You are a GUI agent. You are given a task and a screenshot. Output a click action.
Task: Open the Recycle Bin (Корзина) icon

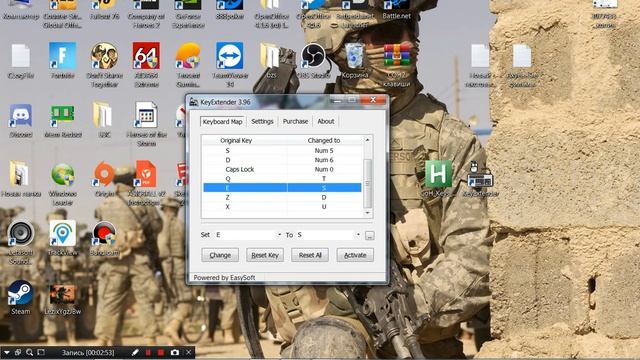coord(354,57)
